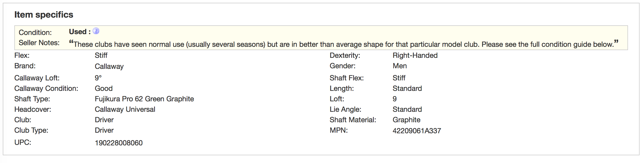Click the Item specifics heading
644x163 pixels.
44,15
